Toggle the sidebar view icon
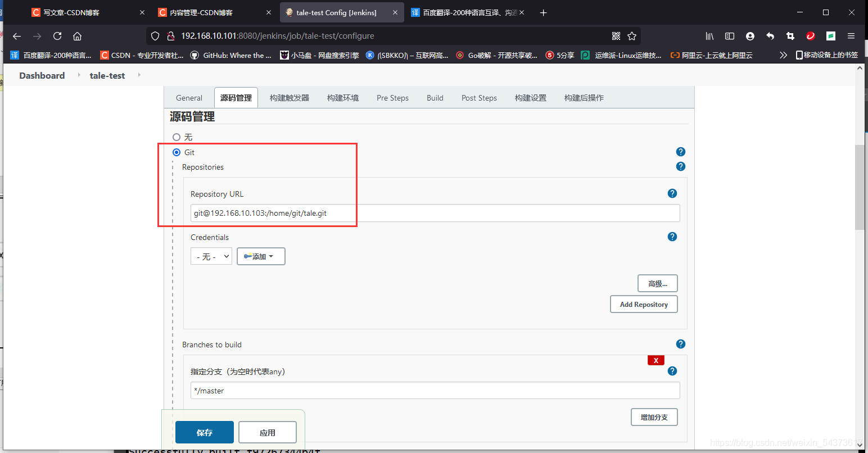 [730, 36]
